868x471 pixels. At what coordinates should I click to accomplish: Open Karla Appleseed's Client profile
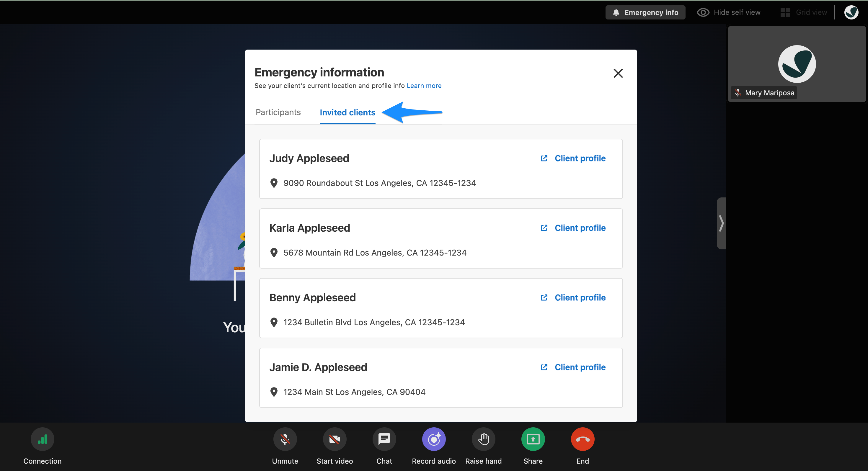(x=580, y=228)
